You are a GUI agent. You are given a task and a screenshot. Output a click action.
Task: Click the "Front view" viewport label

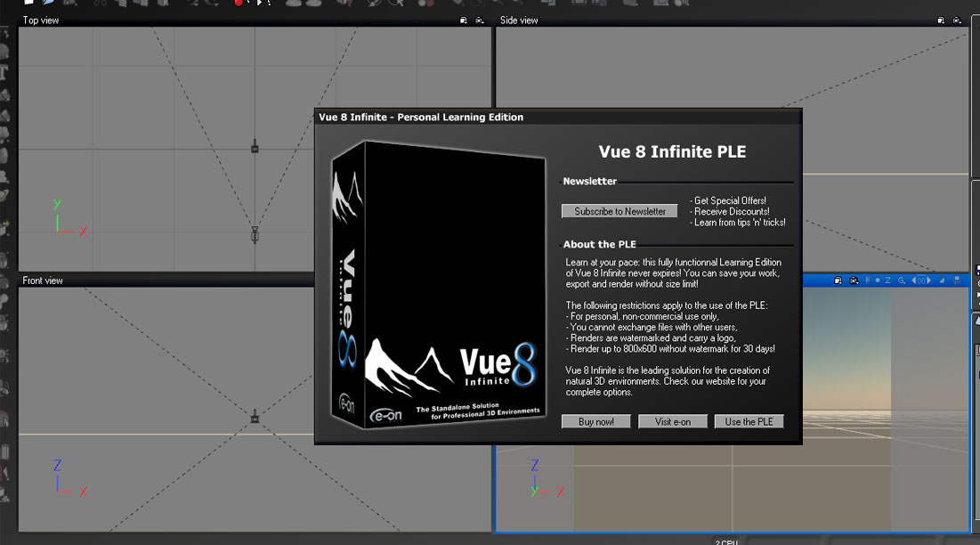(x=43, y=281)
